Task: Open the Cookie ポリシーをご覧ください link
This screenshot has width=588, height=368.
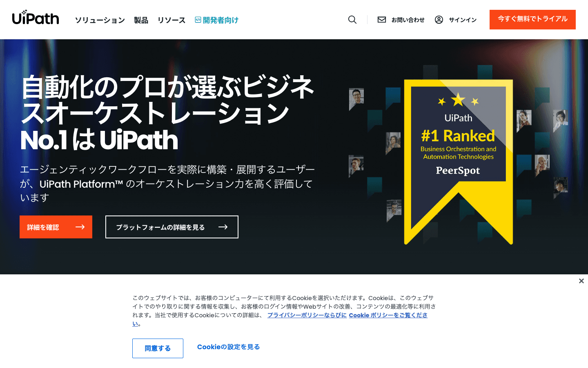Action: tap(388, 315)
